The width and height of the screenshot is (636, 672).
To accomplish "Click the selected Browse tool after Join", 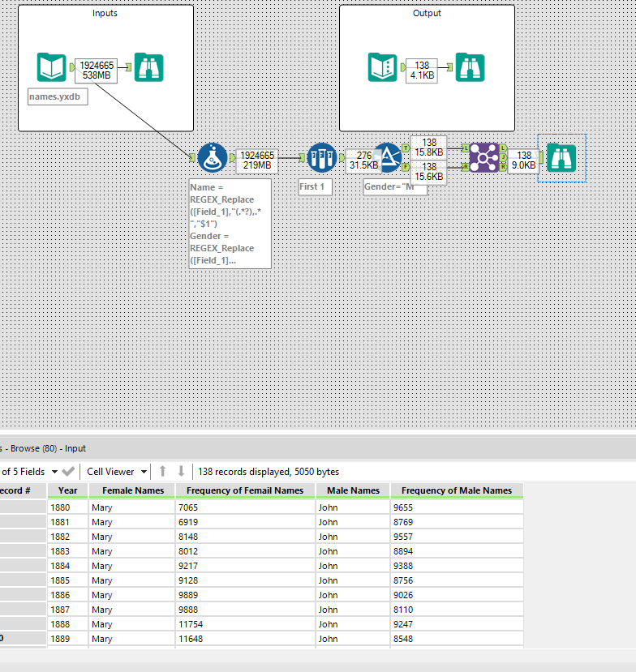I will [x=561, y=158].
